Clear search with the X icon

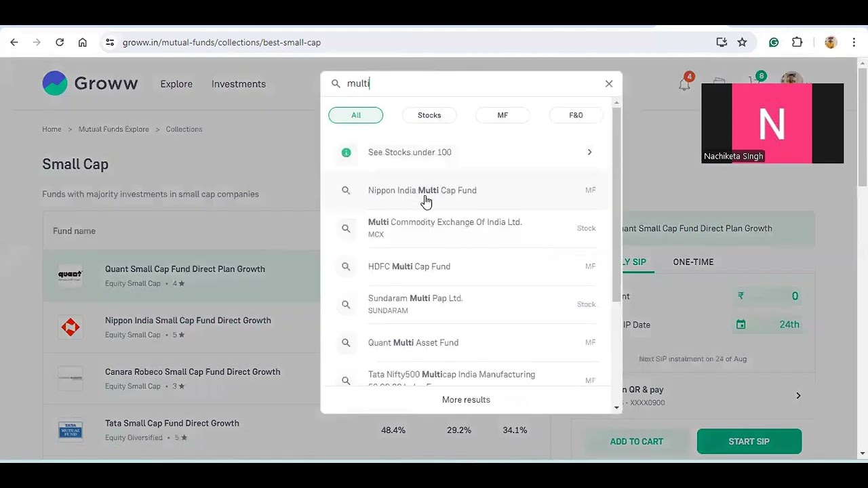609,83
